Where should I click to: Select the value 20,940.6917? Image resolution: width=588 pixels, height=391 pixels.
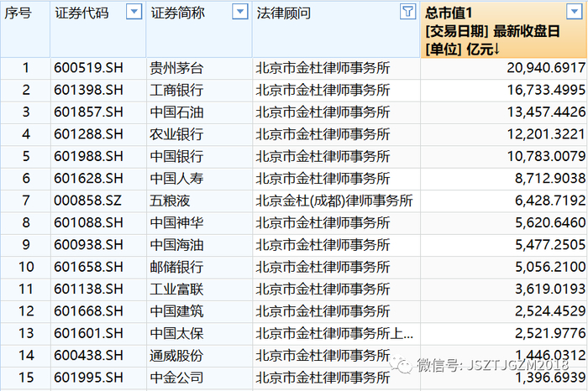(x=546, y=68)
